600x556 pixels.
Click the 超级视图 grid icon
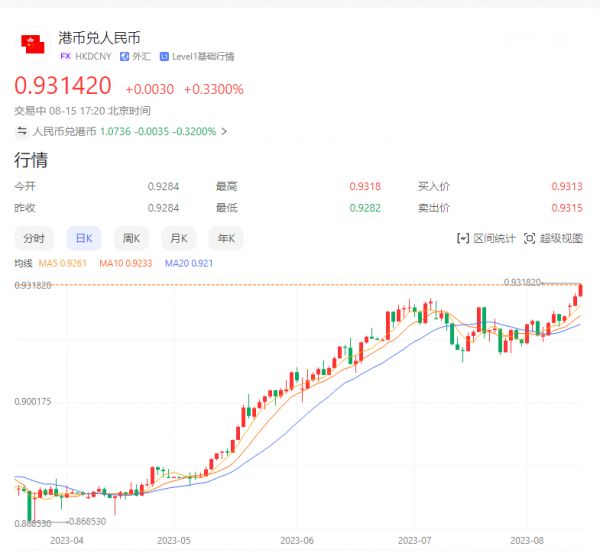coord(530,238)
